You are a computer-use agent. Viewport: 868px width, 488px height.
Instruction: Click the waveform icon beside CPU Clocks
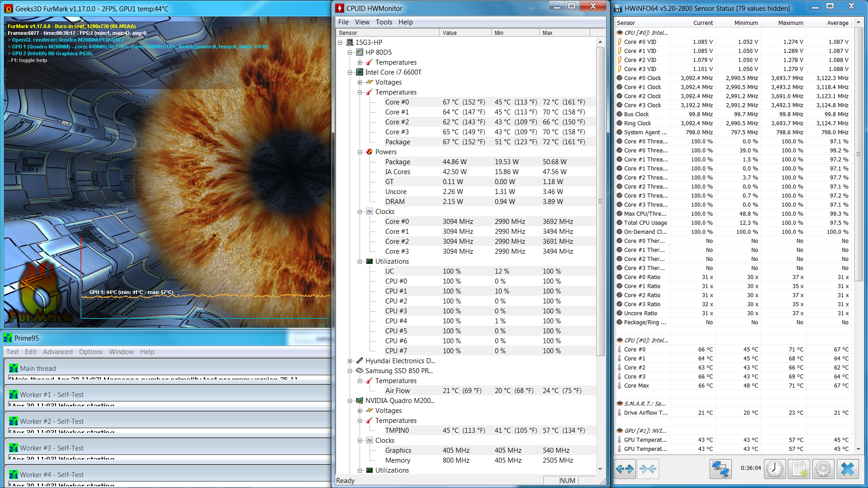pos(370,211)
